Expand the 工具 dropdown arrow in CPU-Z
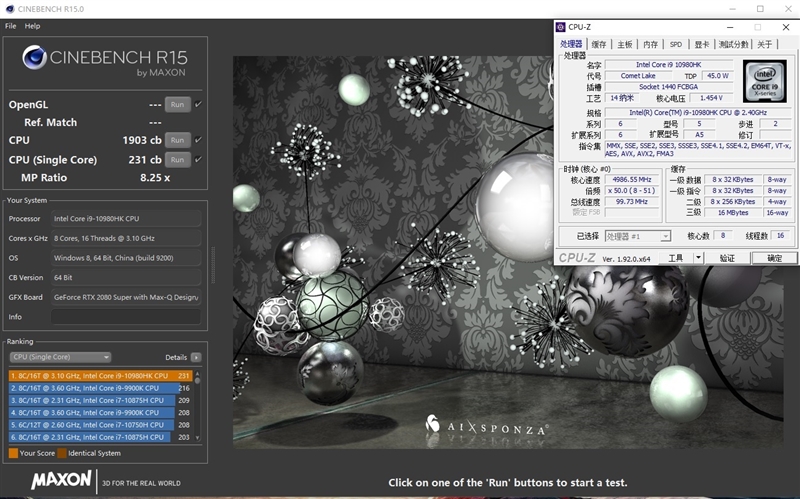 pos(698,258)
